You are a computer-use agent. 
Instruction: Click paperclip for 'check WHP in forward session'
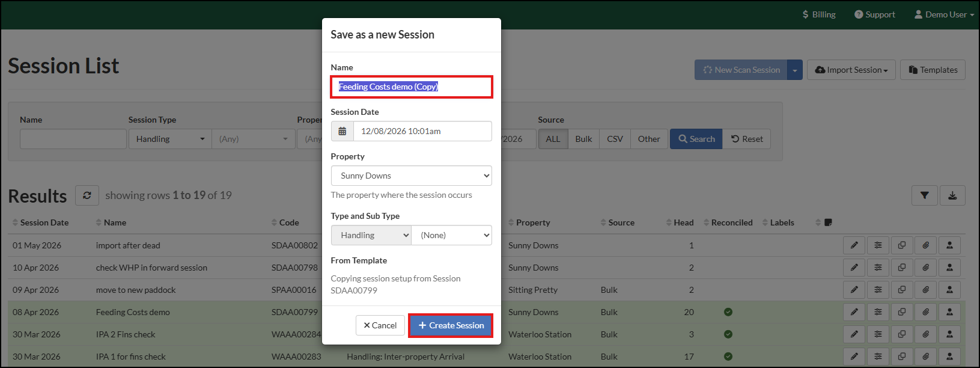926,268
